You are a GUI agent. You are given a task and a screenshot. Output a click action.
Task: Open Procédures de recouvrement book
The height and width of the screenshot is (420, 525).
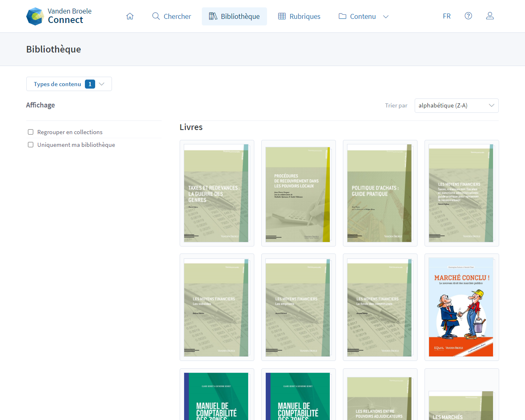298,193
